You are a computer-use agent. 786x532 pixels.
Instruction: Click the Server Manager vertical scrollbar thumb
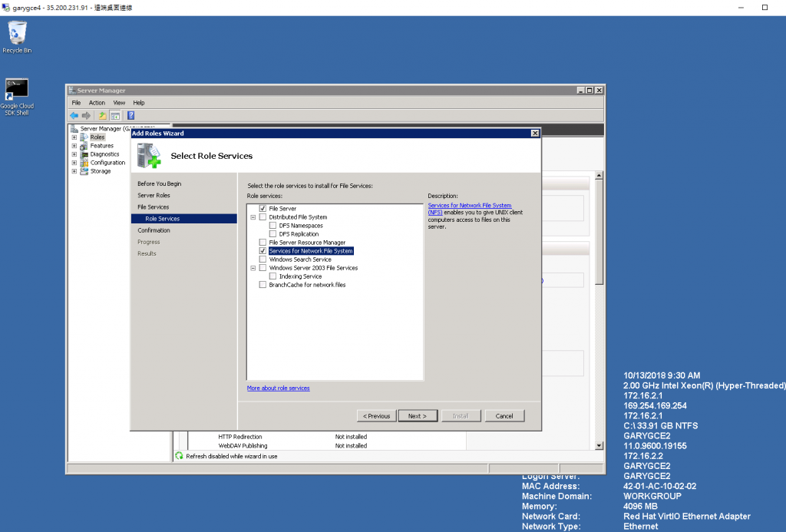click(599, 232)
